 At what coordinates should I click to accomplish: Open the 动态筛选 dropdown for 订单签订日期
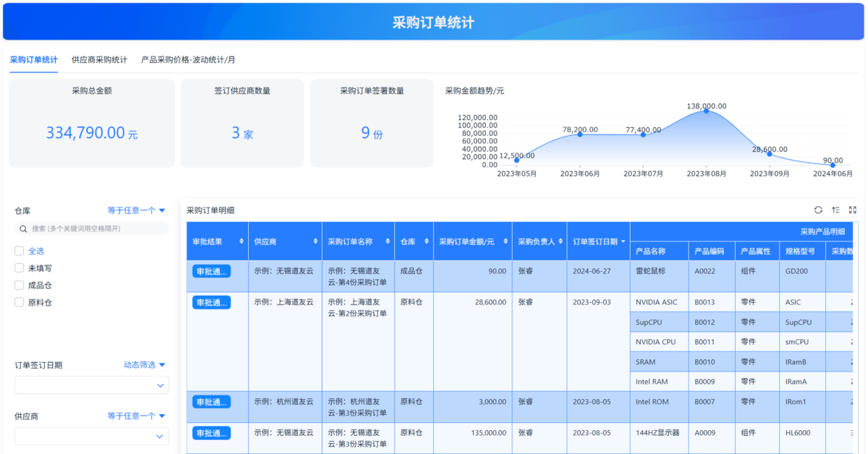point(145,365)
